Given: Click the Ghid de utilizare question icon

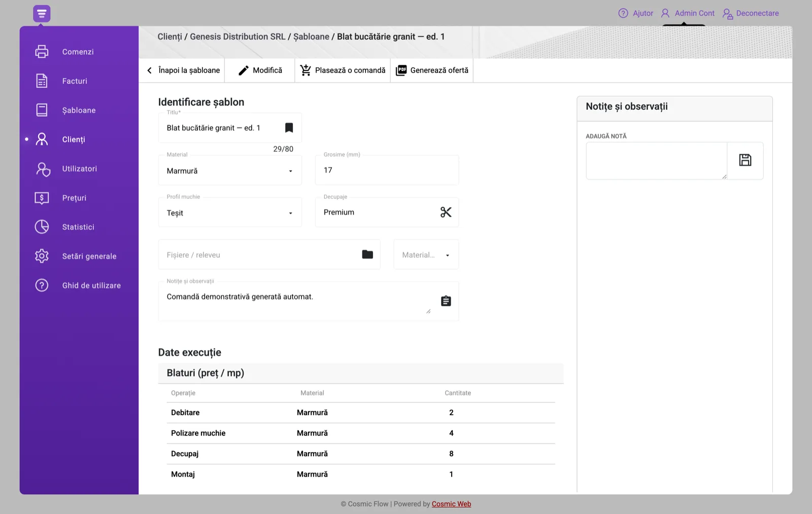Looking at the screenshot, I should [42, 285].
